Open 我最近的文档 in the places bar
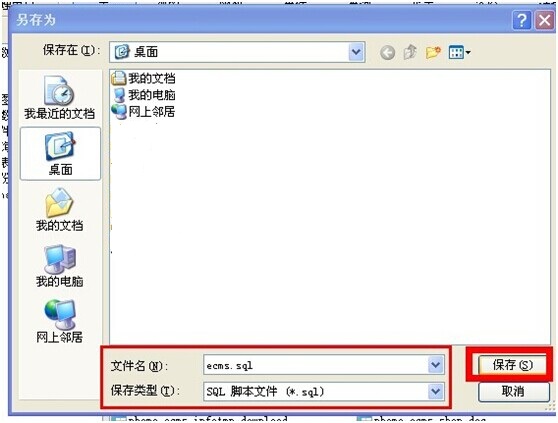 [x=60, y=98]
